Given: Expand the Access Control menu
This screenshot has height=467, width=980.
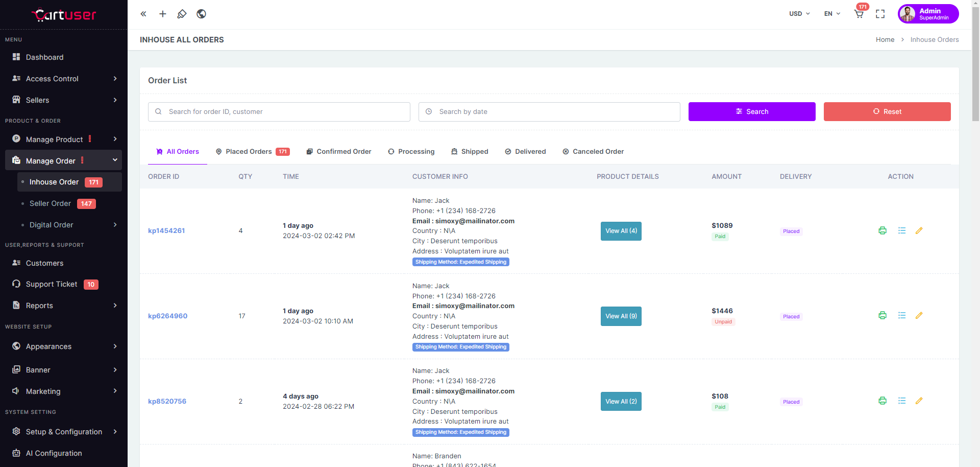Looking at the screenshot, I should (64, 79).
